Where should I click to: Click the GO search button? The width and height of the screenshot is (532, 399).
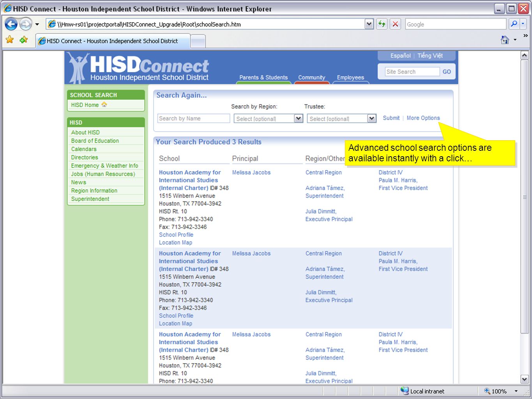[x=447, y=72]
